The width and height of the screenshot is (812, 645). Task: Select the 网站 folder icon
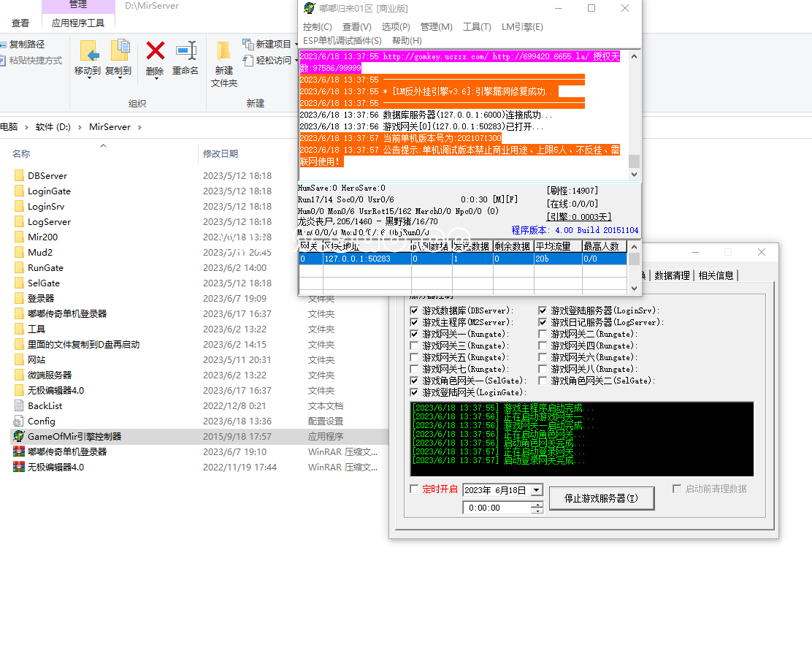pyautogui.click(x=19, y=359)
